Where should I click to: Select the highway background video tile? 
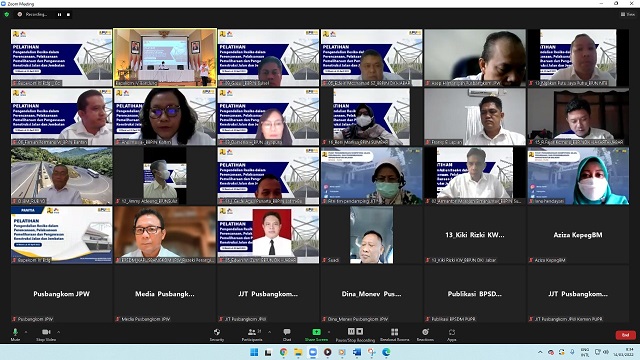click(x=62, y=176)
